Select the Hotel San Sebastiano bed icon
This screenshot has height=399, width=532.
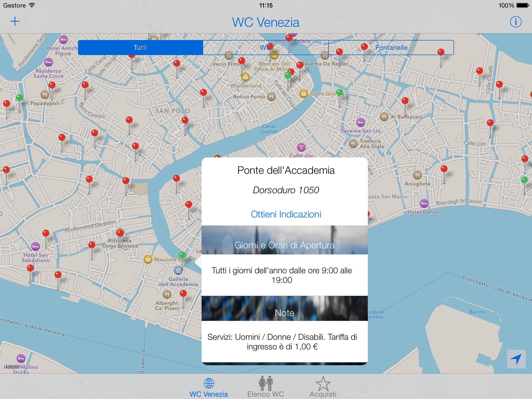tap(36, 246)
